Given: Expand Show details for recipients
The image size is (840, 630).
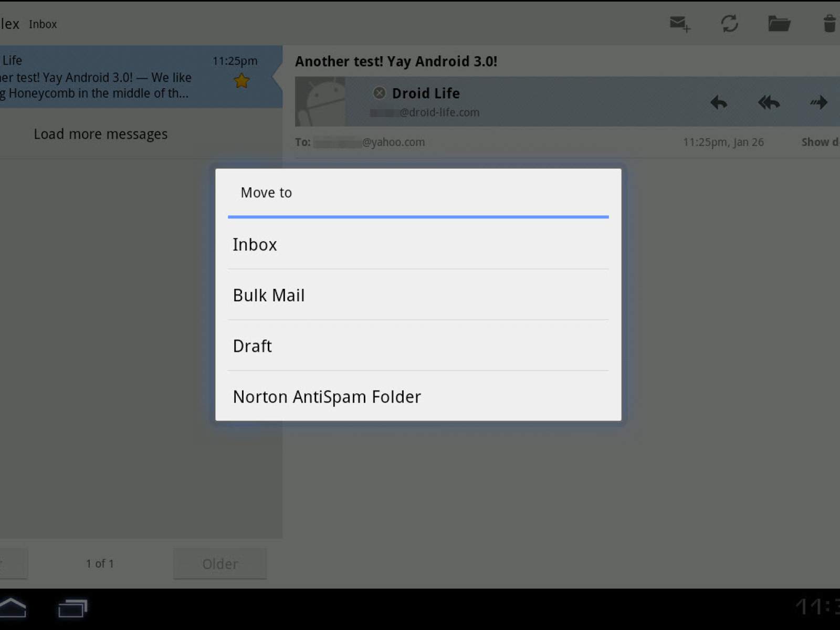Looking at the screenshot, I should point(819,142).
